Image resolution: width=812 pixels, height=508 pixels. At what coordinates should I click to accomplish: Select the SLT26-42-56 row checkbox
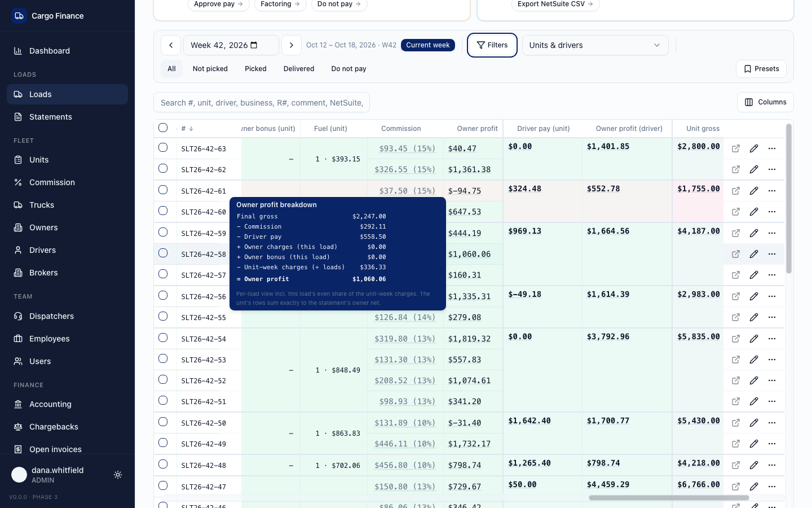pyautogui.click(x=163, y=295)
